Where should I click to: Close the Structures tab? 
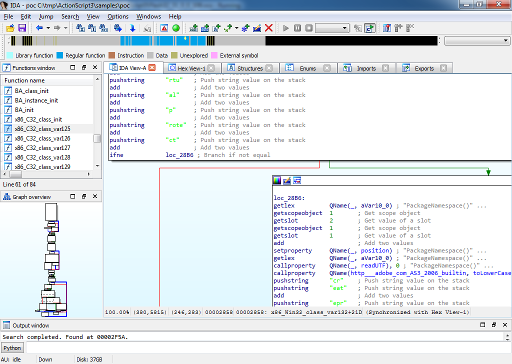click(x=269, y=68)
